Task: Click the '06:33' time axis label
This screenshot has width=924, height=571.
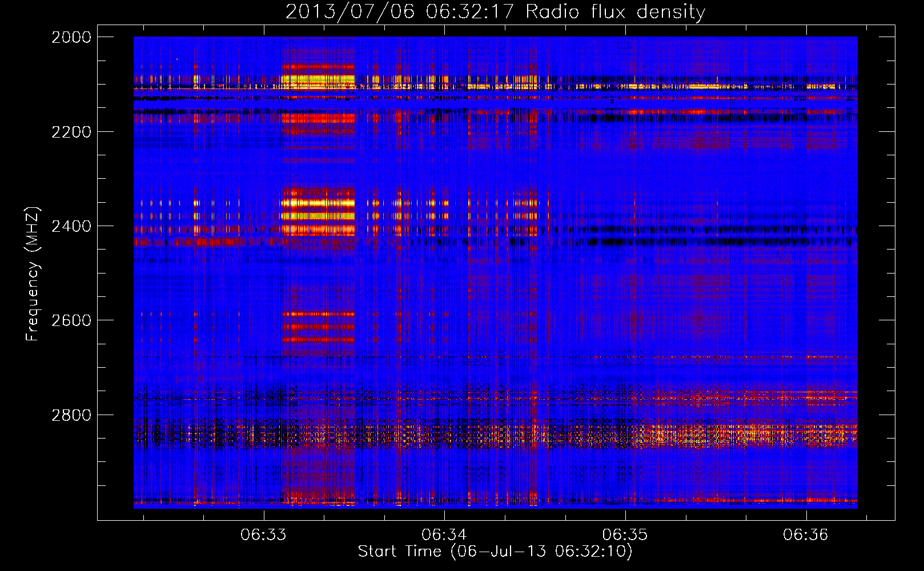Action: click(263, 535)
